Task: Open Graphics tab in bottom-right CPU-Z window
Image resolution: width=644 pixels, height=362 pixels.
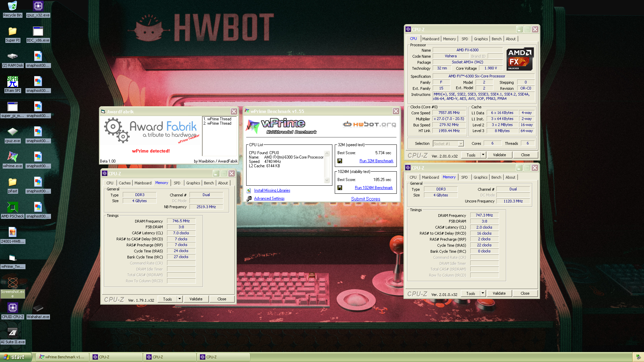Action: pos(481,177)
